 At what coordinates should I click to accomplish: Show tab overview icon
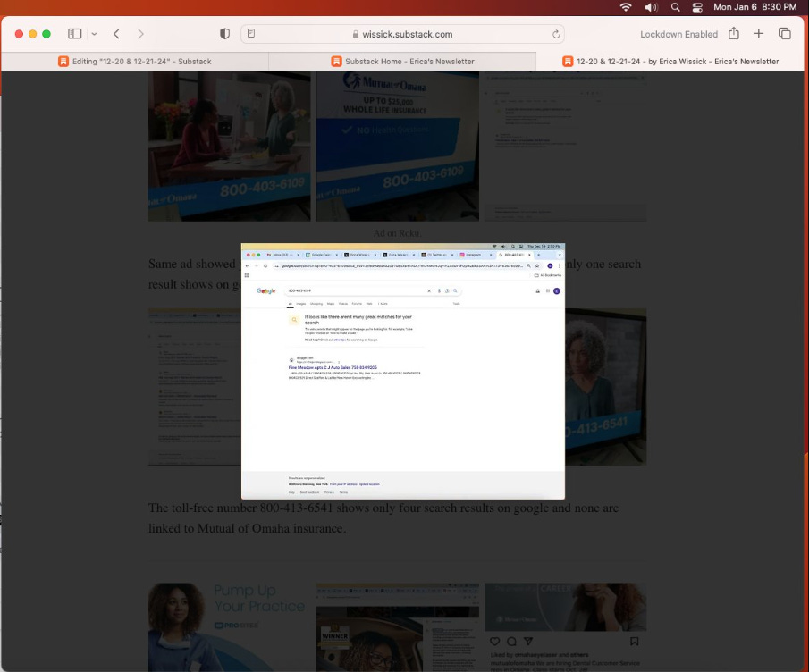785,34
